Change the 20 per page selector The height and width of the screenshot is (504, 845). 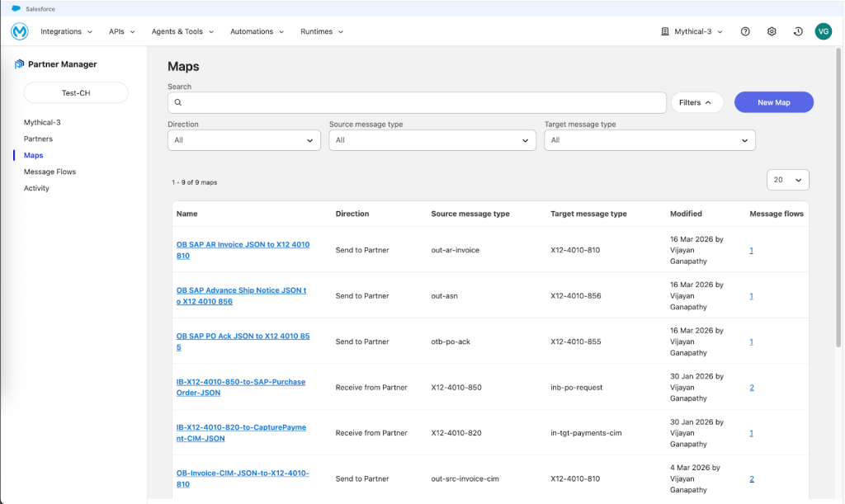coord(787,180)
